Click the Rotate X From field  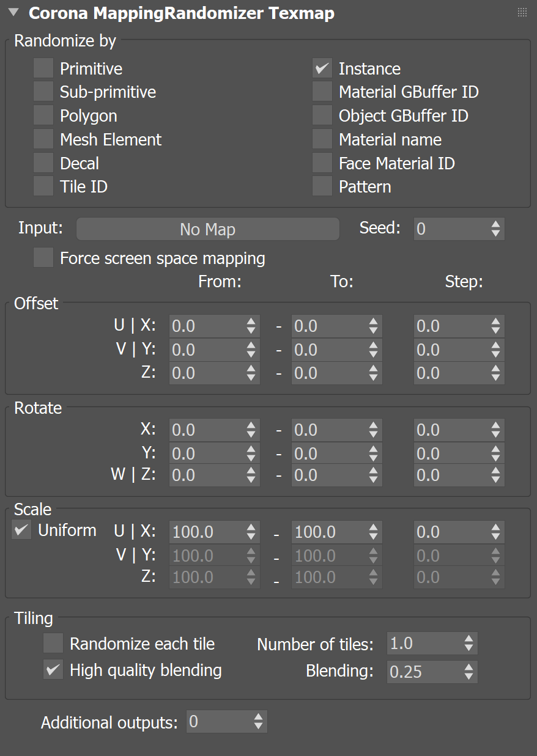pos(207,430)
